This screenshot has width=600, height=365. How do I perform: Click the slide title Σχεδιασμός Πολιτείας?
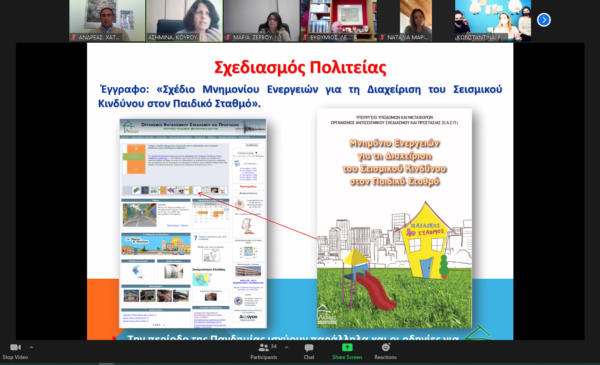(x=300, y=68)
